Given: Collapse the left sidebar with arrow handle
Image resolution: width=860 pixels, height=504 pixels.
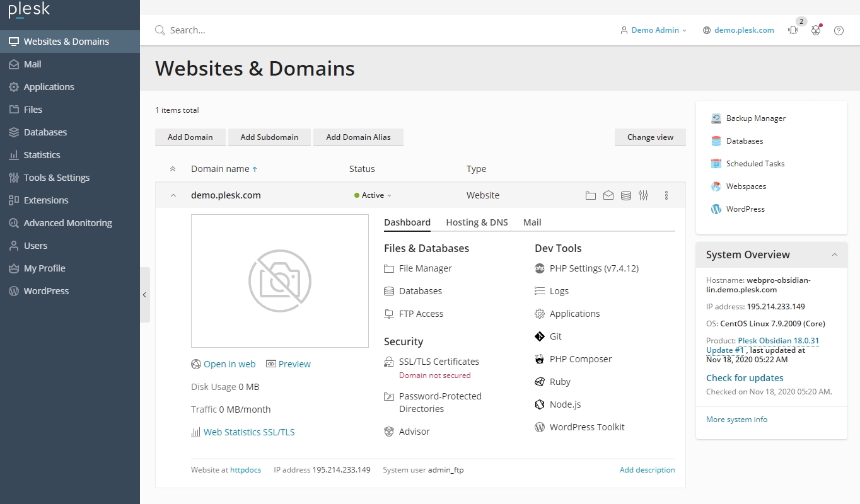Looking at the screenshot, I should pyautogui.click(x=144, y=295).
